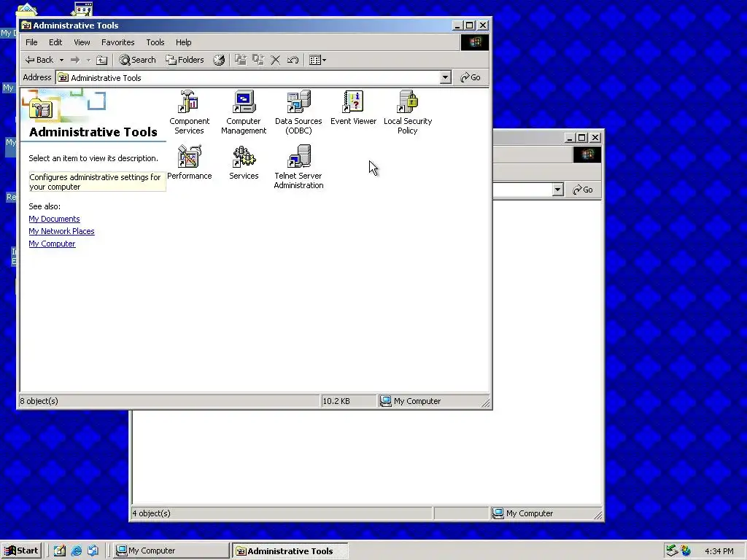Click the Start button
This screenshot has width=747, height=560.
(21, 551)
